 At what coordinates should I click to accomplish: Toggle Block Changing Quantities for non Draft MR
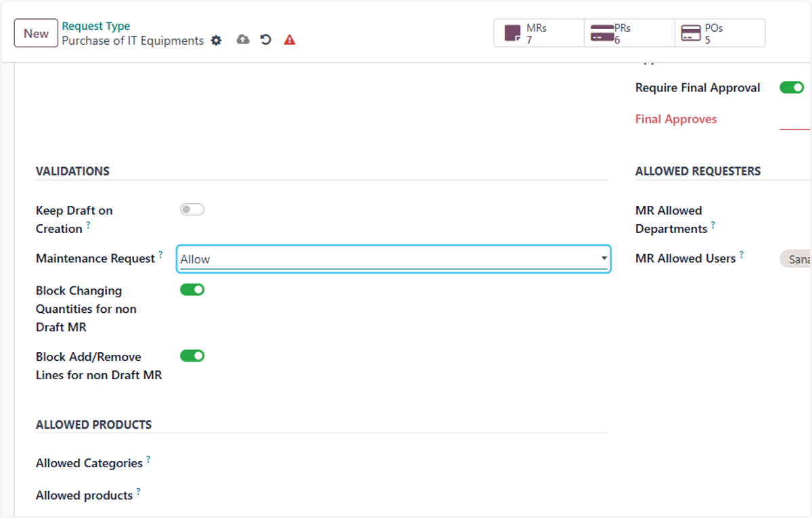tap(192, 290)
